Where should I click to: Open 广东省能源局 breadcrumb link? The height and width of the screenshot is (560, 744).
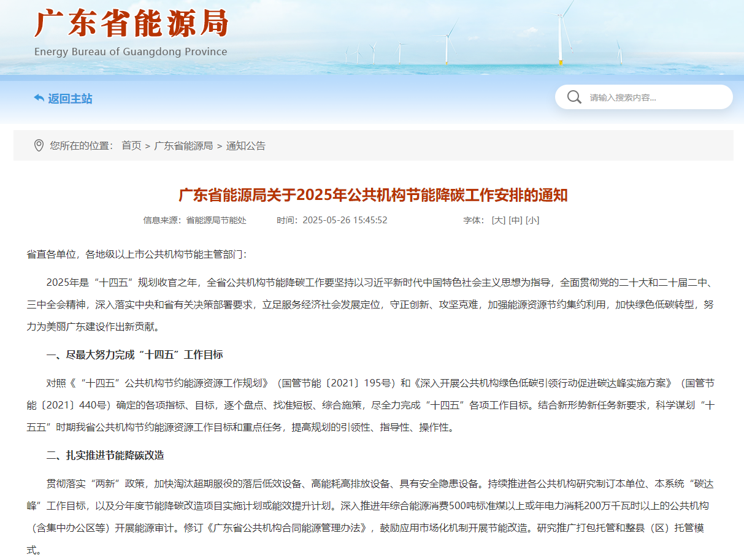(x=183, y=146)
